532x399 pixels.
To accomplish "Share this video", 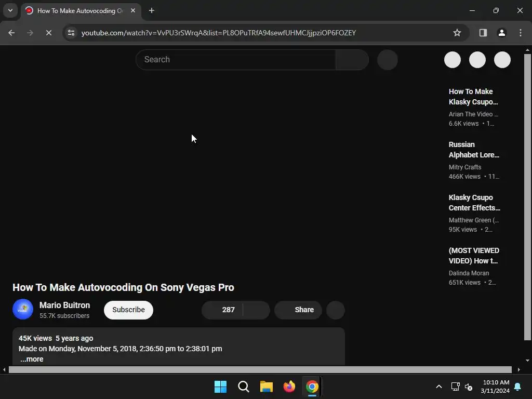I will pos(298,310).
